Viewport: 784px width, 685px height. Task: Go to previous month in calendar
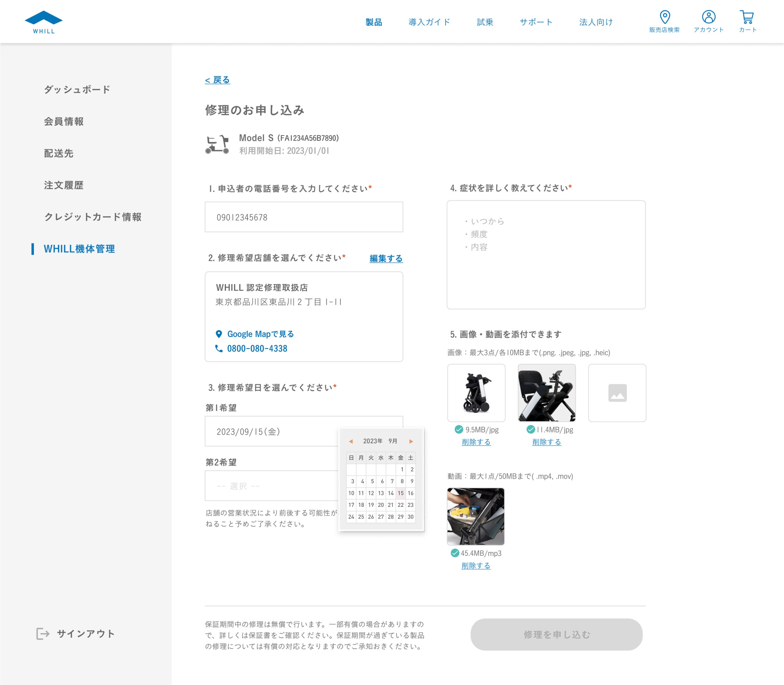click(351, 441)
